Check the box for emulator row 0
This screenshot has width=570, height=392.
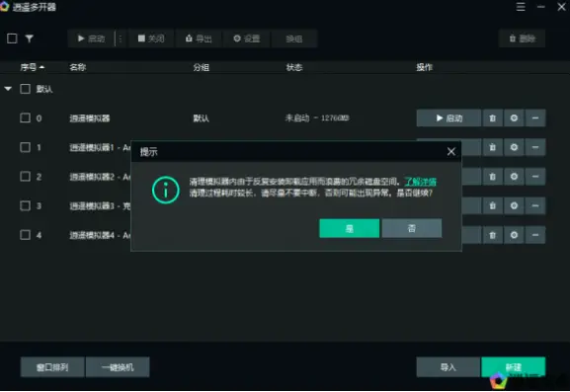pyautogui.click(x=25, y=118)
